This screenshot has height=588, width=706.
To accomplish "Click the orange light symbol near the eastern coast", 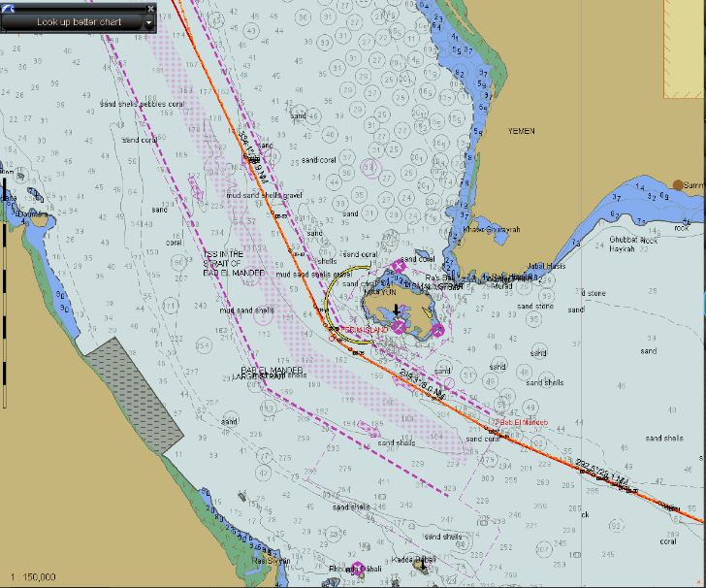I will pos(679,185).
